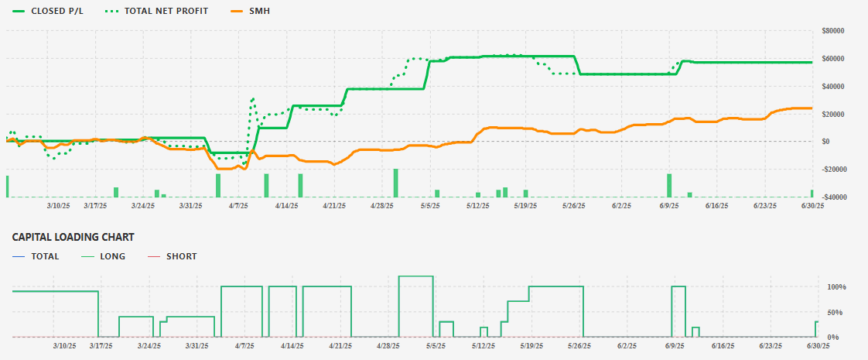The height and width of the screenshot is (360, 868).
Task: Click 5/5/25 date on profit chart axis
Action: click(x=429, y=205)
